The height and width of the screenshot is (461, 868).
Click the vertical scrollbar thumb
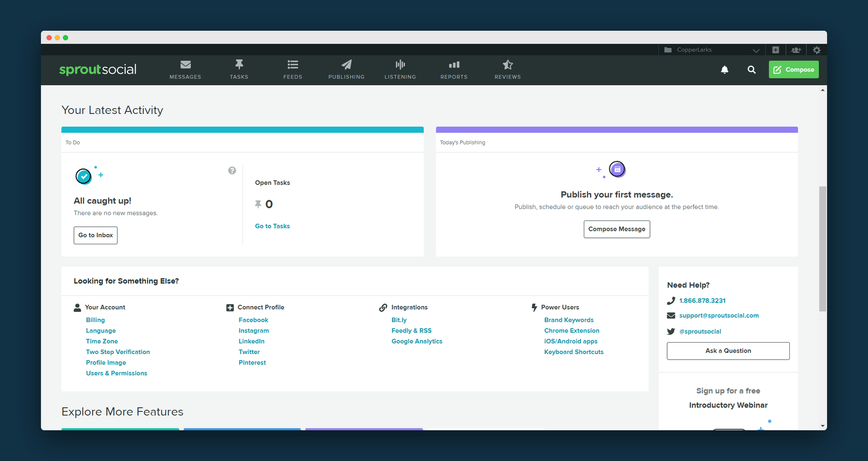822,249
